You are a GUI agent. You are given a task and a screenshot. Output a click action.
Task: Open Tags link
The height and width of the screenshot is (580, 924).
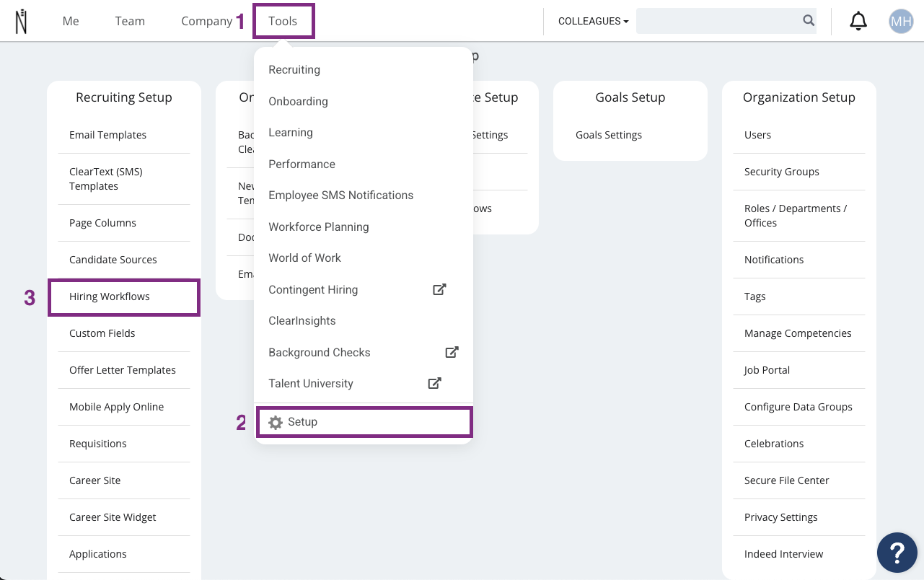[755, 296]
